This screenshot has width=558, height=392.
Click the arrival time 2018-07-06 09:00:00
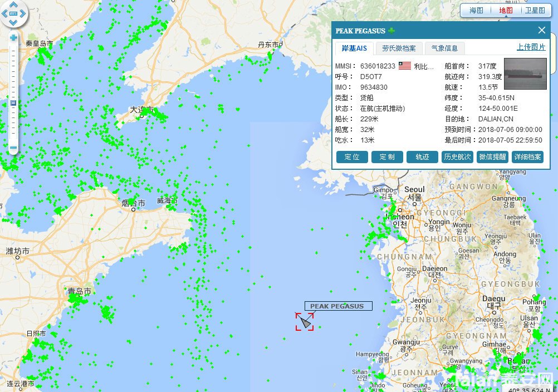tap(510, 130)
